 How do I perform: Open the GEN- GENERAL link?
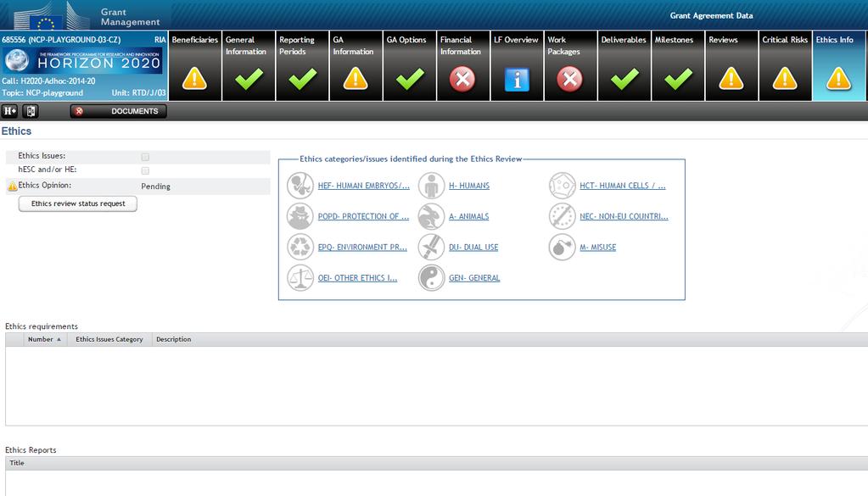[474, 278]
